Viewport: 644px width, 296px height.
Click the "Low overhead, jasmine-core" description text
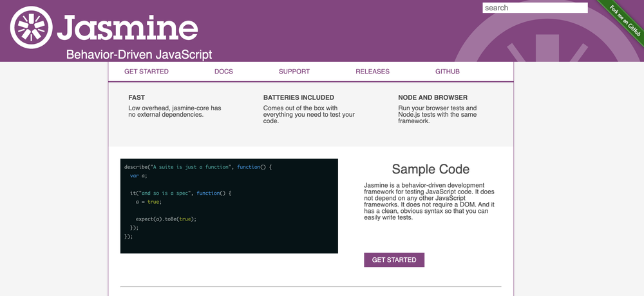(175, 112)
